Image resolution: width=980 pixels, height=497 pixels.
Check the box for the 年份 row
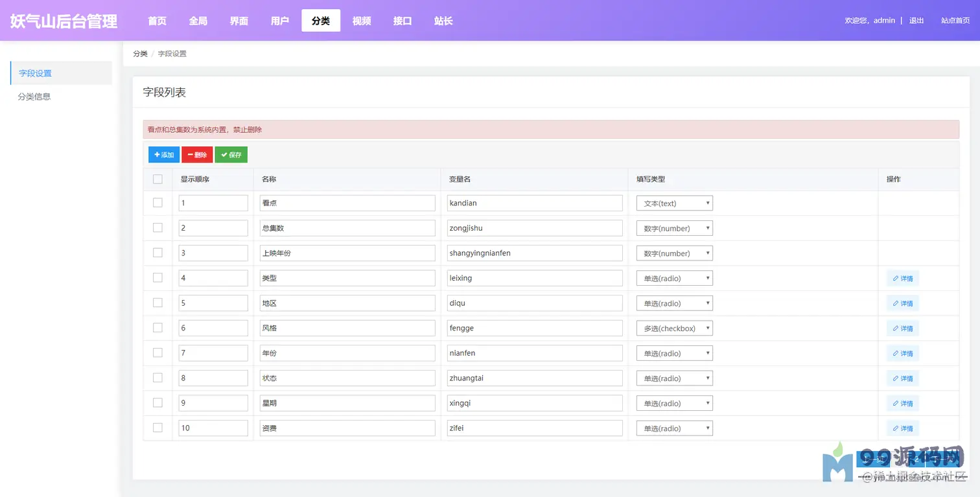tap(157, 353)
